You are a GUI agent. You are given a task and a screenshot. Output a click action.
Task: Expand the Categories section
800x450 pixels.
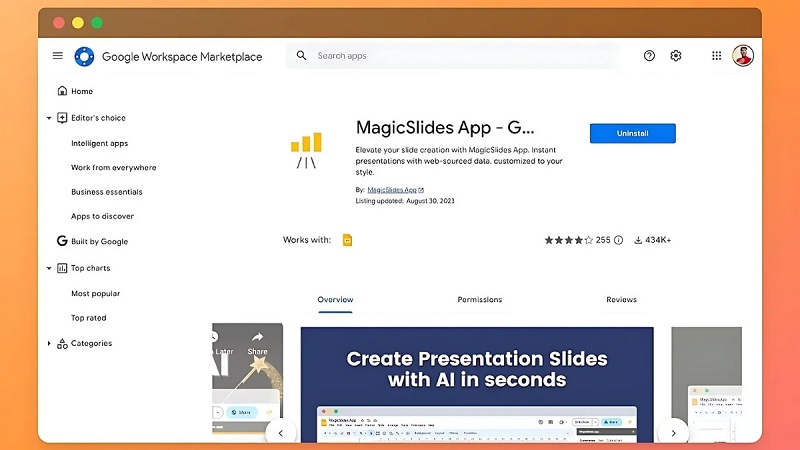pyautogui.click(x=49, y=343)
